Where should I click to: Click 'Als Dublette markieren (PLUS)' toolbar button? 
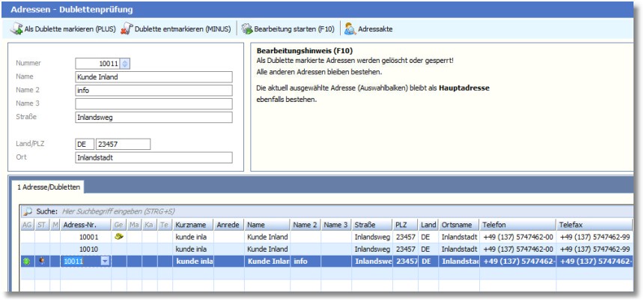click(60, 29)
